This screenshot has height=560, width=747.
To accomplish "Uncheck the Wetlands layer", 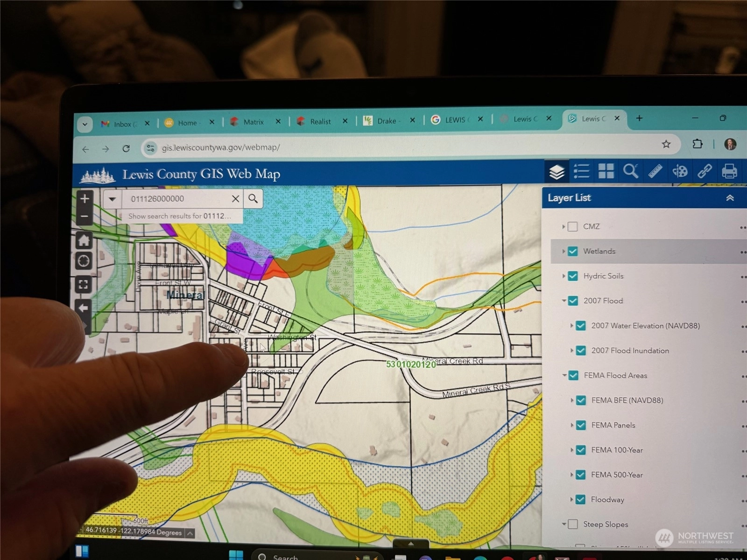I will (572, 252).
